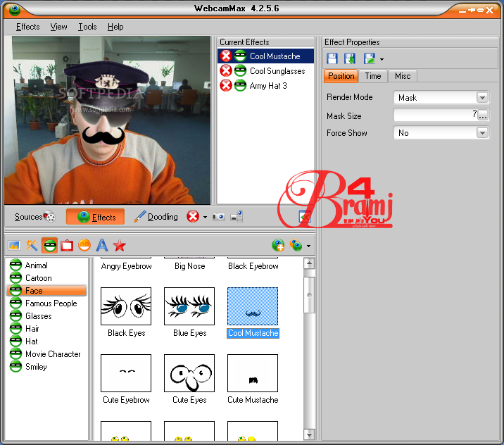504x445 pixels.
Task: Open dropdown arrow beside red remove button
Action: [206, 217]
